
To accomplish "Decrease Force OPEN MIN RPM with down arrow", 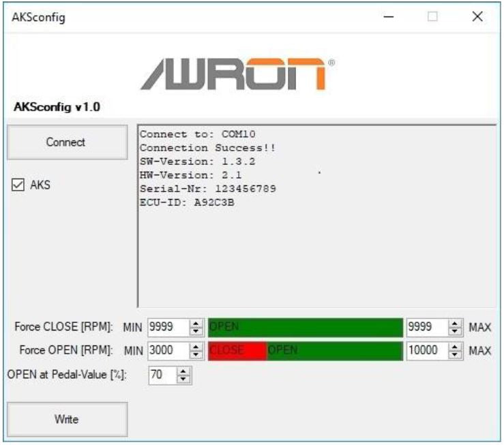I will [196, 354].
